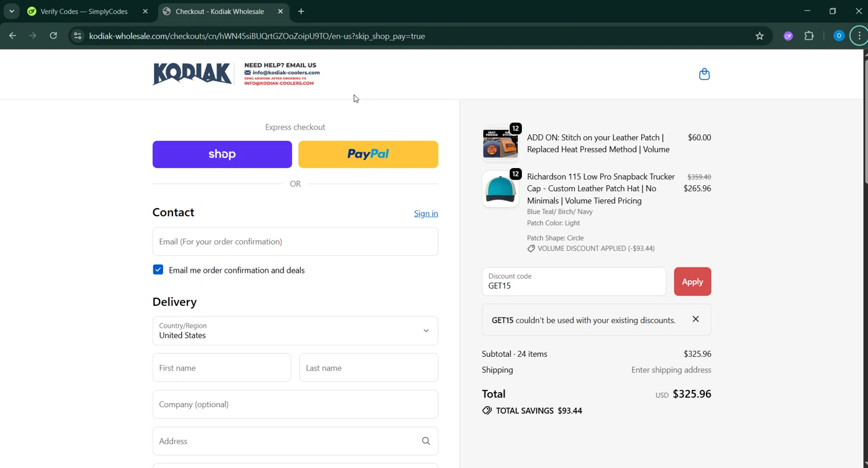Image resolution: width=868 pixels, height=468 pixels.
Task: Apply the discount code
Action: tap(692, 281)
